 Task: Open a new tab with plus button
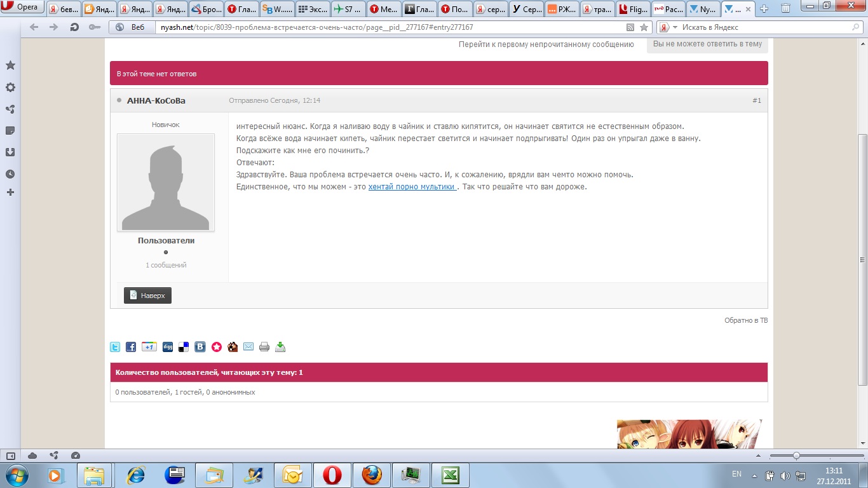[x=764, y=8]
